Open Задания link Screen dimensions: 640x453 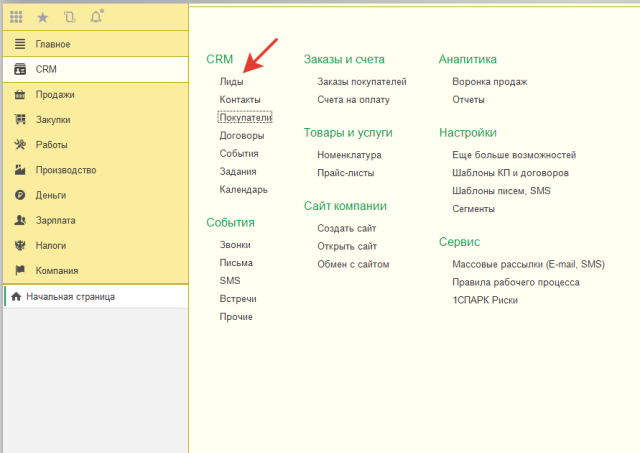click(238, 171)
